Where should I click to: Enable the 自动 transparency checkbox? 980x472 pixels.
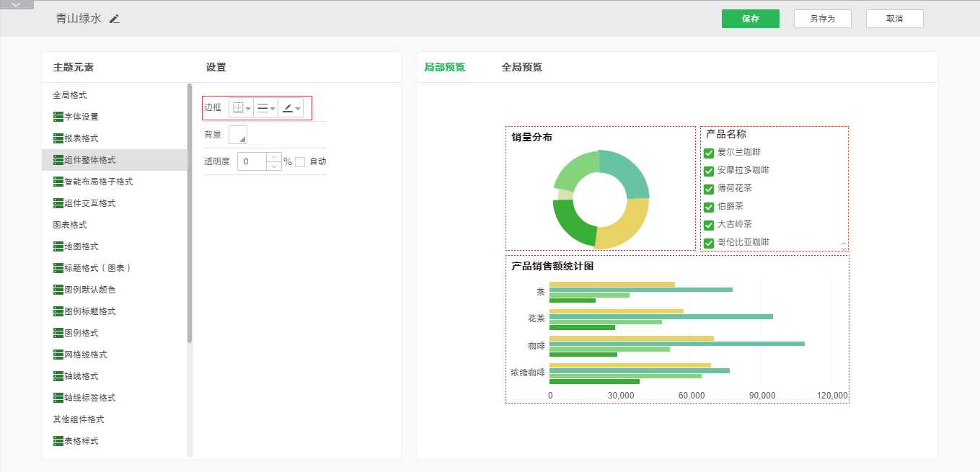300,162
